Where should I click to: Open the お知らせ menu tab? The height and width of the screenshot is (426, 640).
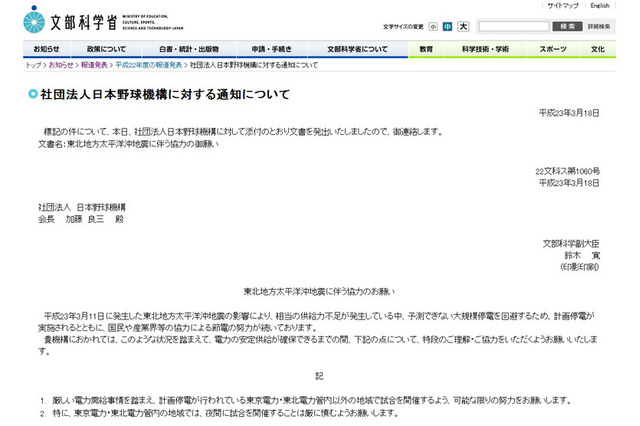(47, 49)
